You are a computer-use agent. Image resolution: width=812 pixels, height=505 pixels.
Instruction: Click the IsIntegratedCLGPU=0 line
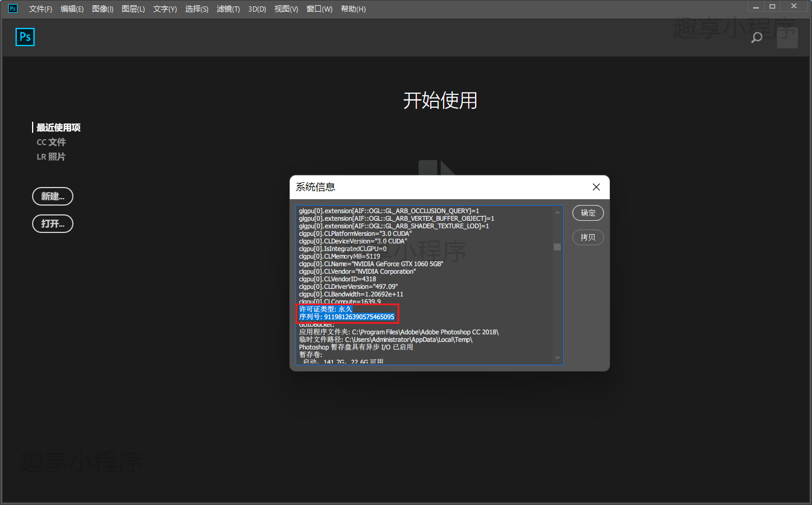tap(343, 249)
